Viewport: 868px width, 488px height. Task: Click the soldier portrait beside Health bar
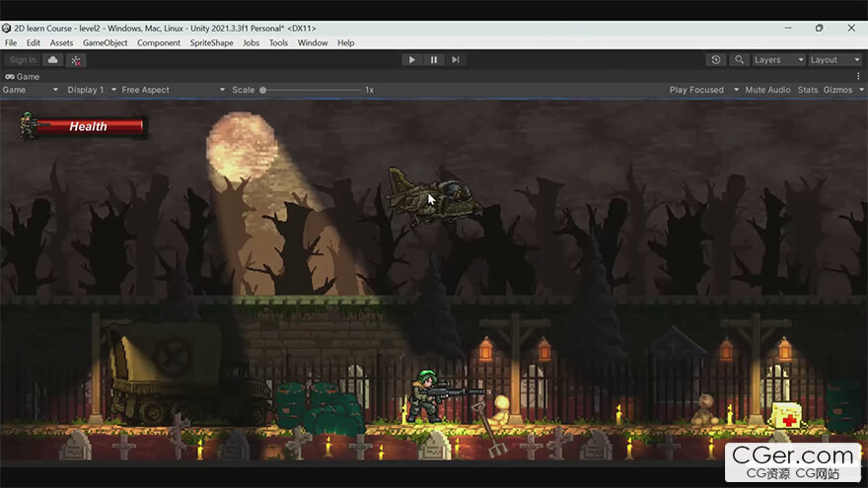point(28,125)
